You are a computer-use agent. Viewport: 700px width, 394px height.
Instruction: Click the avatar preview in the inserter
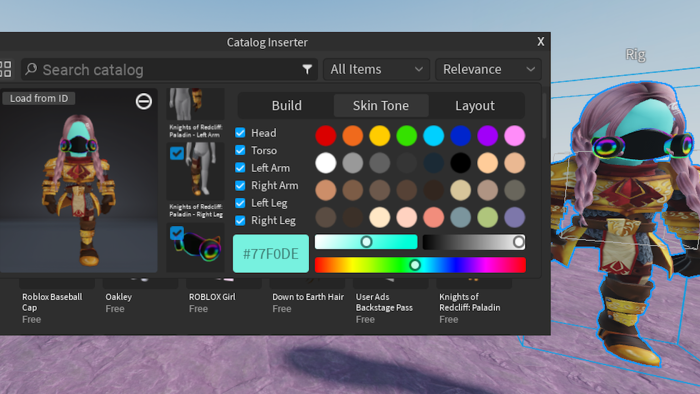tap(79, 180)
